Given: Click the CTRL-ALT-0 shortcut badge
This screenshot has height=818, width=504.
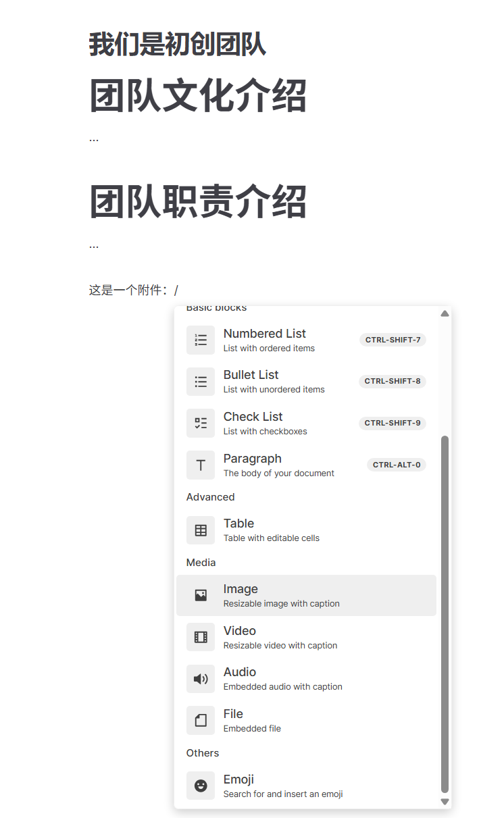Looking at the screenshot, I should tap(397, 465).
